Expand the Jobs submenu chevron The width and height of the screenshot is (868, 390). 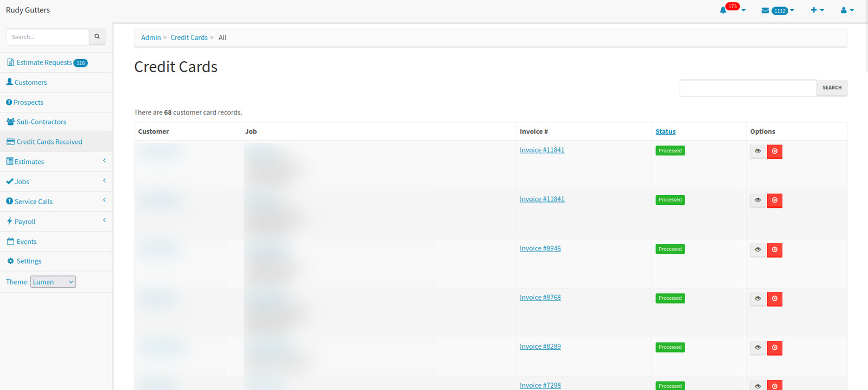point(104,181)
